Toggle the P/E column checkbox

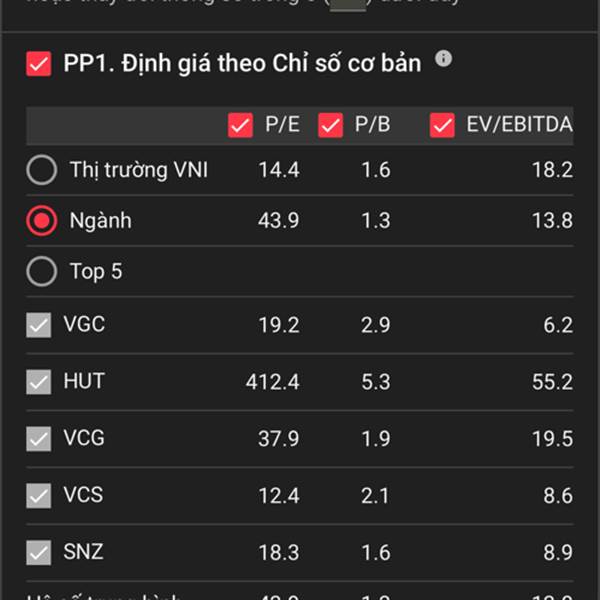240,125
